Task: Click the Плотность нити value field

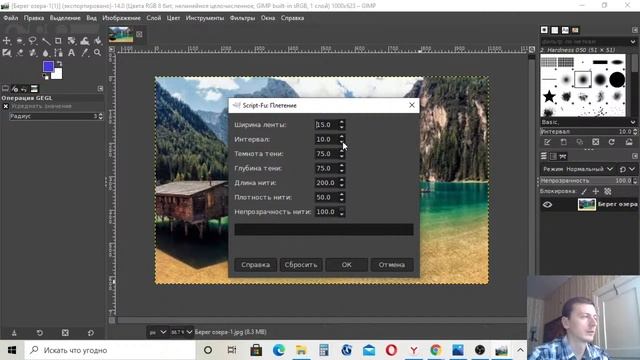Action: [x=326, y=198]
